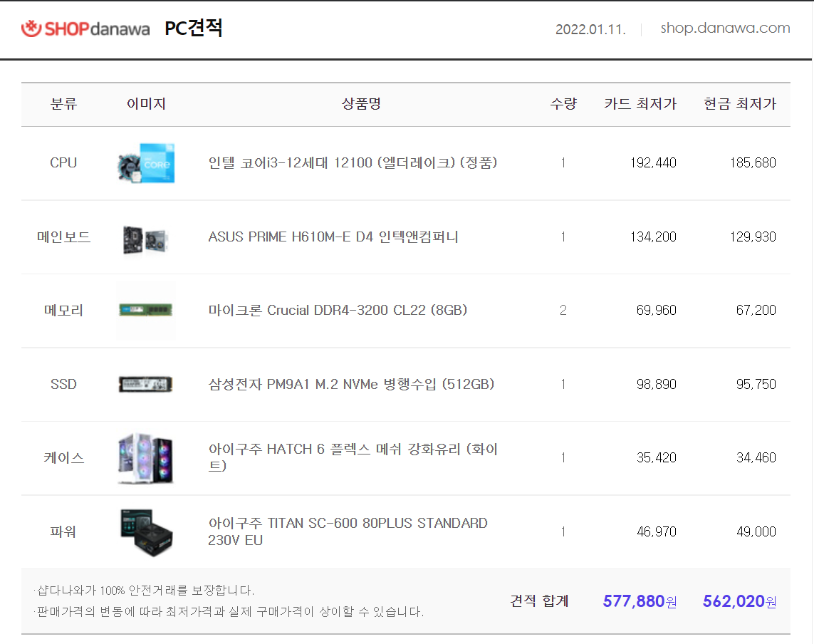Click CPU card price 192,440
The image size is (814, 644).
point(653,163)
